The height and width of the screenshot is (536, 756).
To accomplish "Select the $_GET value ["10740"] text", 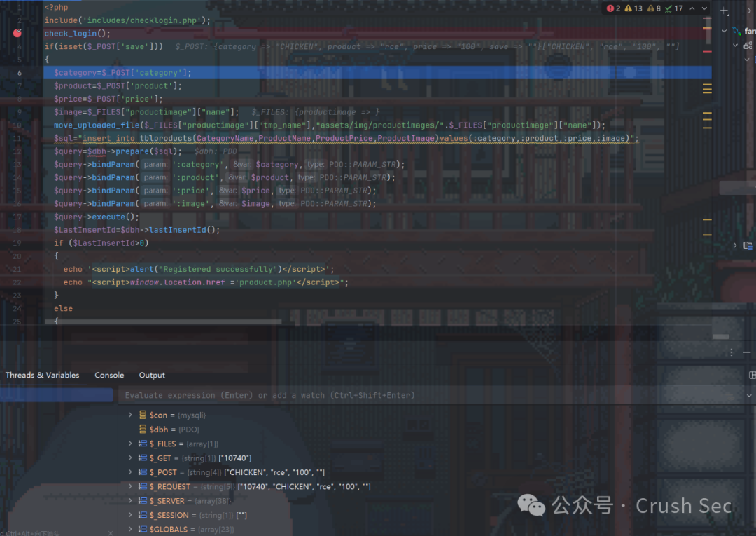I will pyautogui.click(x=234, y=458).
